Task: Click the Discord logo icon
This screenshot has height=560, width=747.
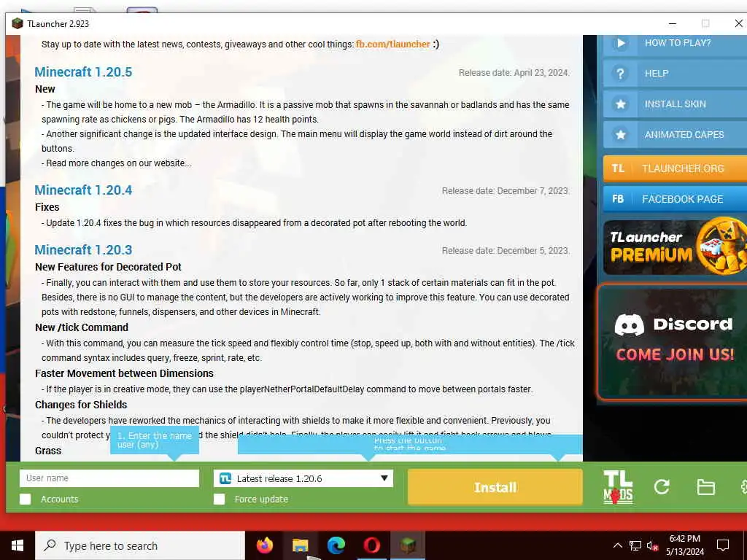Action: pos(629,324)
